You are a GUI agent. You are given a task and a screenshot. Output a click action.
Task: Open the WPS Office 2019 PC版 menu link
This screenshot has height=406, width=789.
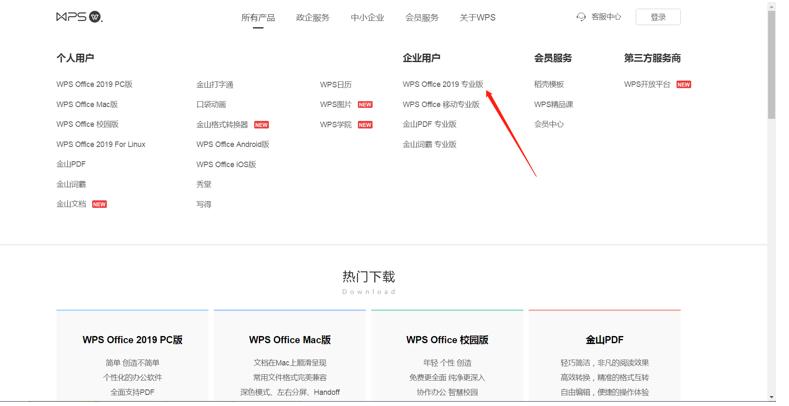[x=94, y=85]
